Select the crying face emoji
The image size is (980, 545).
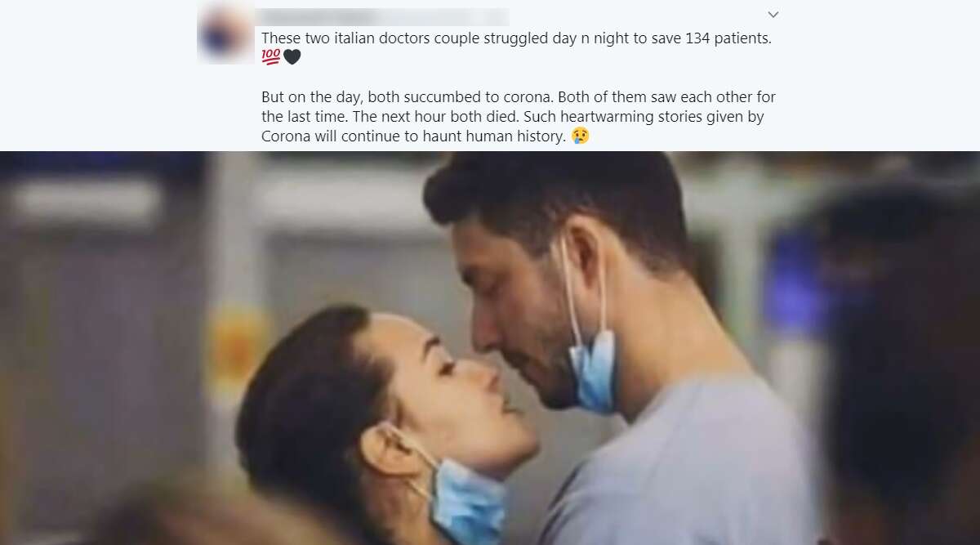pyautogui.click(x=580, y=136)
